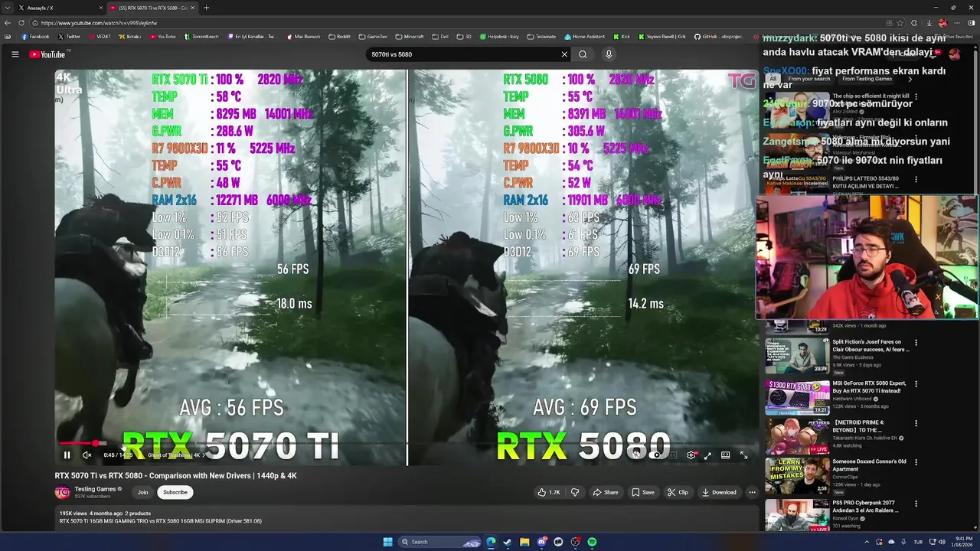
Task: Open the video player settings gear
Action: click(x=691, y=455)
